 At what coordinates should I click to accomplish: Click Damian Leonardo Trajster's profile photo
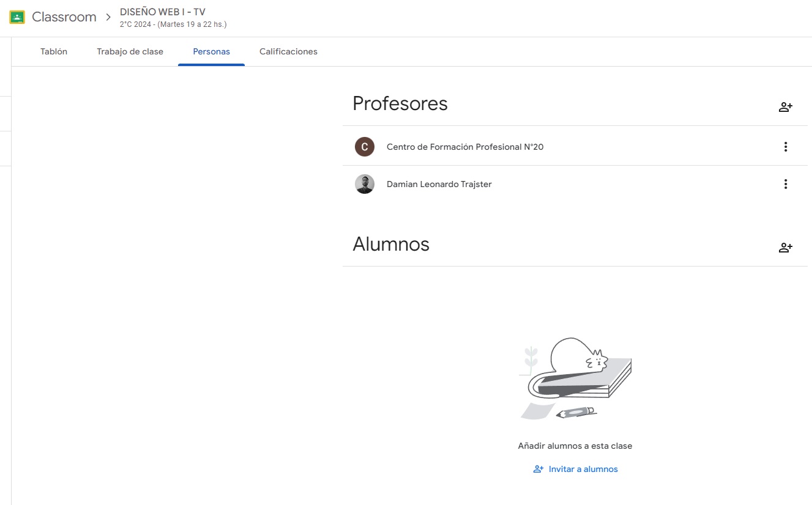[x=365, y=184]
